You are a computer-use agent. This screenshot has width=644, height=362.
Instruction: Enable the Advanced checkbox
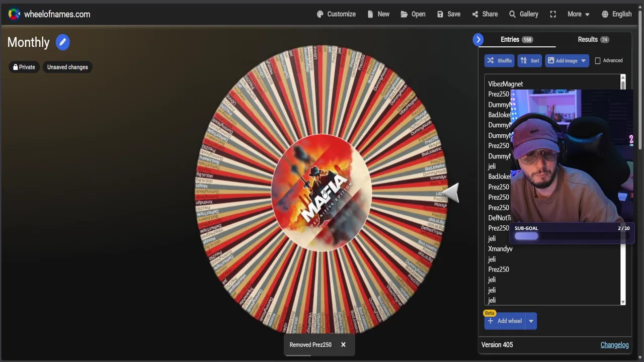[598, 60]
